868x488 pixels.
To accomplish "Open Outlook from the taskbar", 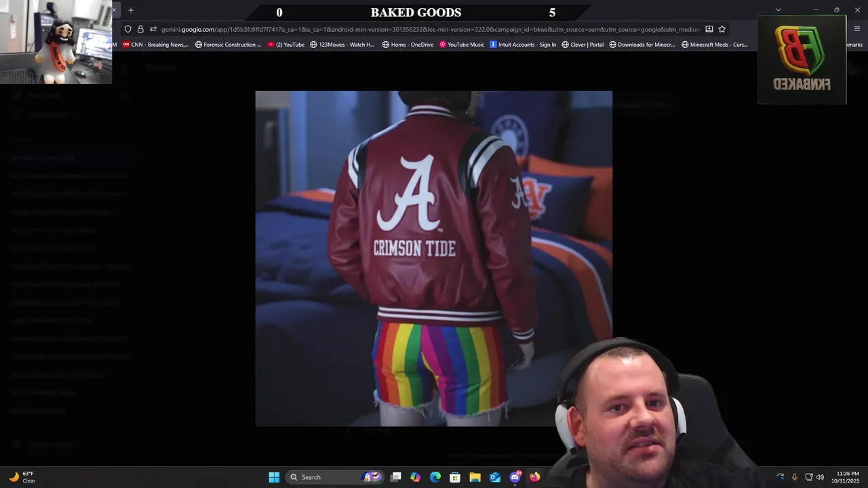I will [495, 477].
